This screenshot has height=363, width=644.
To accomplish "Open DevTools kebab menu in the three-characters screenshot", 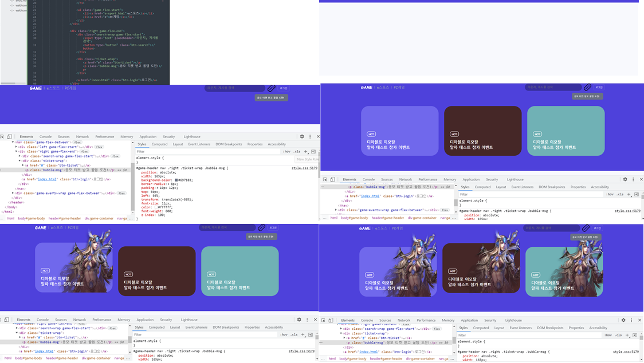I will point(631,320).
